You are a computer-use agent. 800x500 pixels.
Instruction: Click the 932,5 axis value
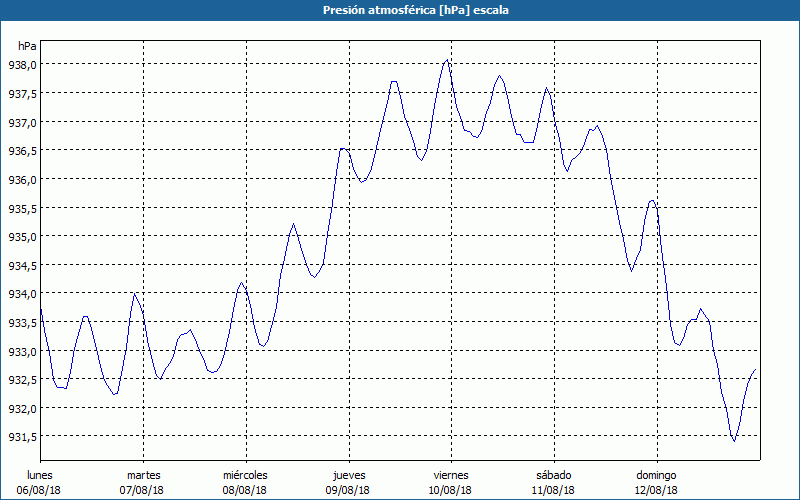tap(22, 380)
